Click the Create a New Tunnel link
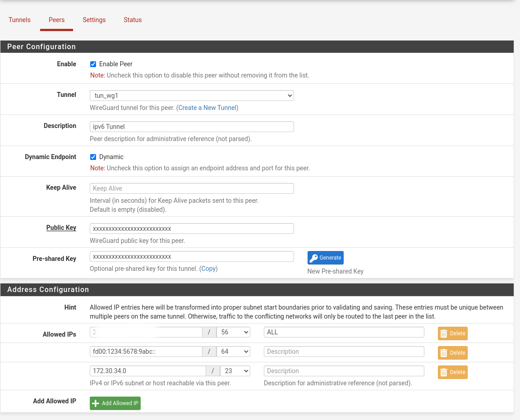The height and width of the screenshot is (420, 520). [x=207, y=108]
